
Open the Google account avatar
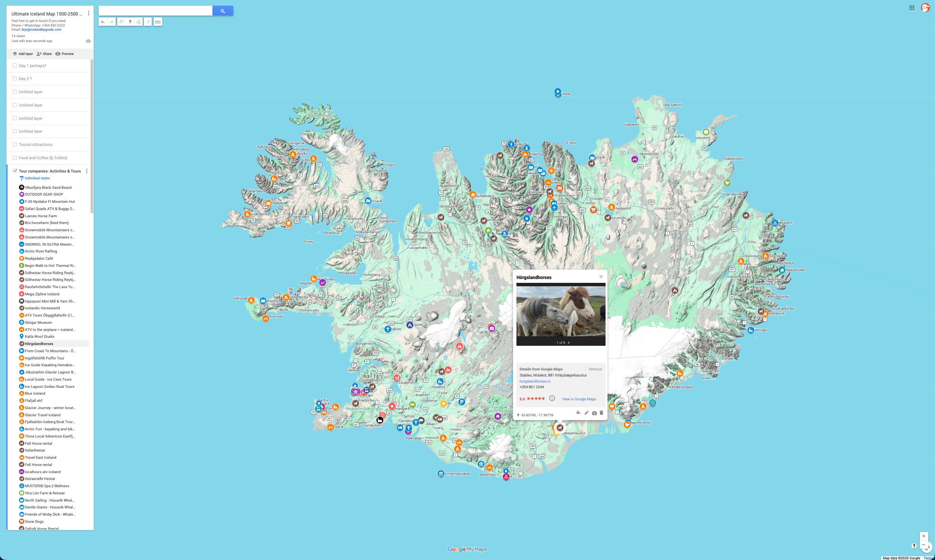click(x=926, y=8)
